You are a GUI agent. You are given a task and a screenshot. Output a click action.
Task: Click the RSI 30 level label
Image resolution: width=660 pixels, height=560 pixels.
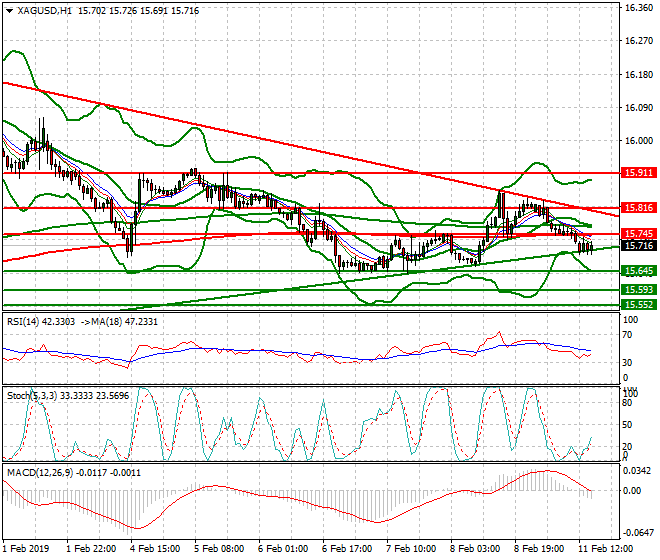coord(627,363)
